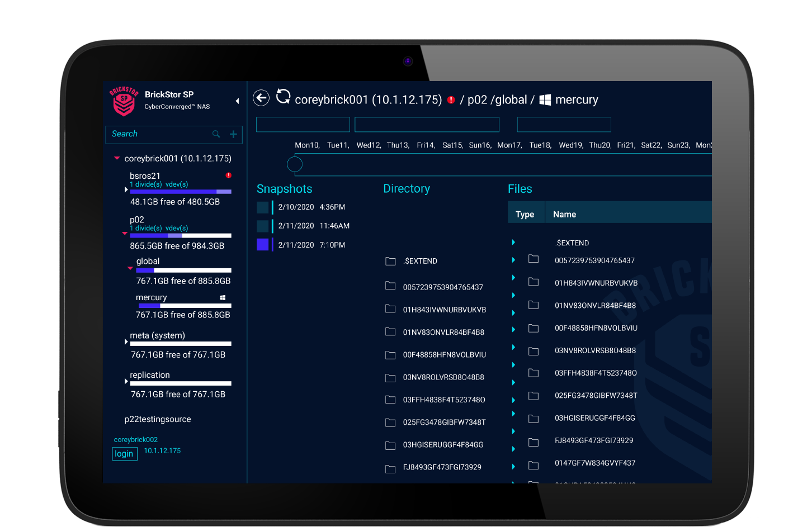Select p22testingsource in the sidebar
The image size is (812, 527).
click(x=158, y=419)
